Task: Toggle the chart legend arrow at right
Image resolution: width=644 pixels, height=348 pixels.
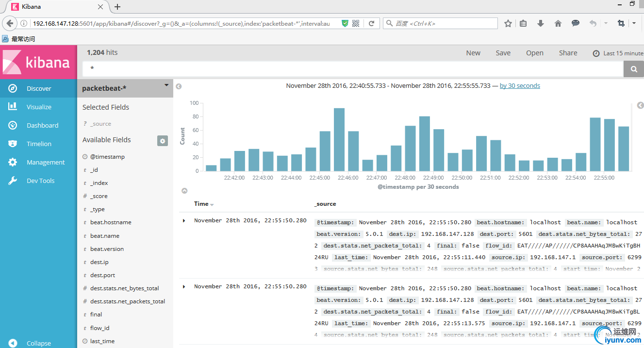Action: pos(640,105)
